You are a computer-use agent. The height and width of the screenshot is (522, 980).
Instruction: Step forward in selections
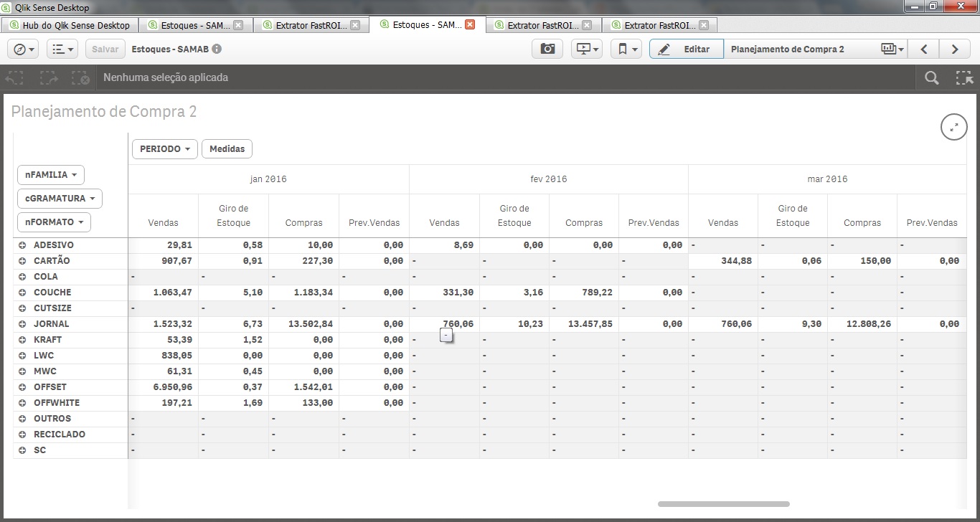pyautogui.click(x=48, y=77)
